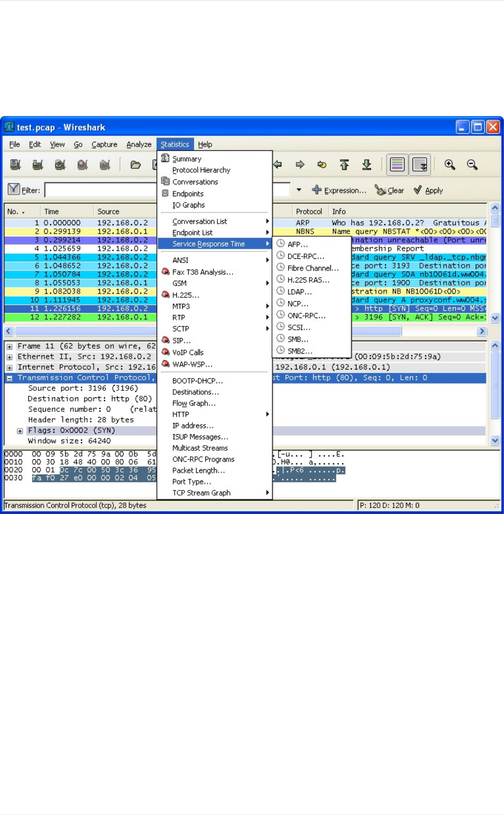
Task: Open the Expression builder
Action: pos(339,190)
